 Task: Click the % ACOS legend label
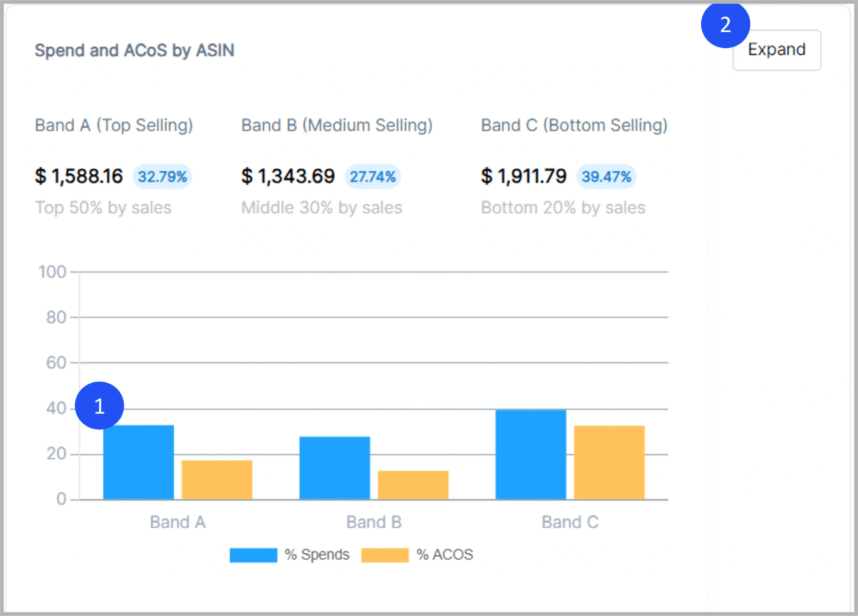(x=445, y=555)
